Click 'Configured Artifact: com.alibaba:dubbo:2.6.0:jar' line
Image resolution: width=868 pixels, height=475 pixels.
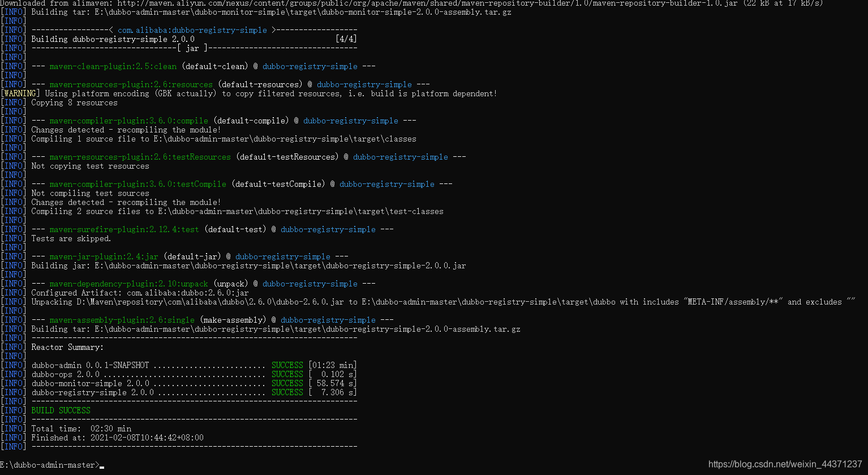[x=140, y=293]
